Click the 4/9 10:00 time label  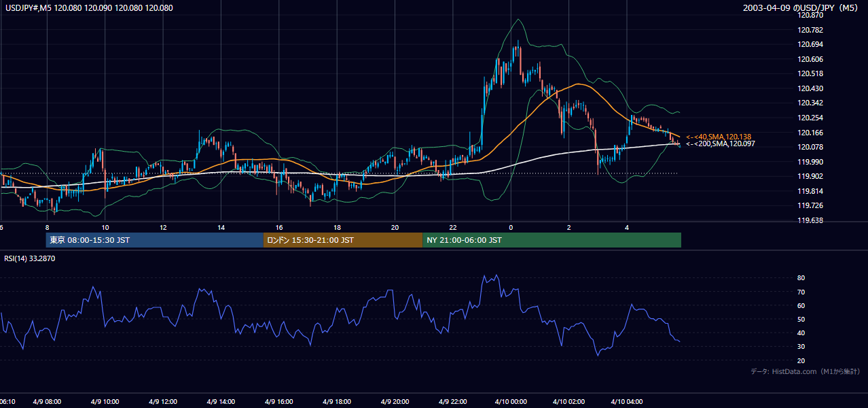tap(105, 402)
